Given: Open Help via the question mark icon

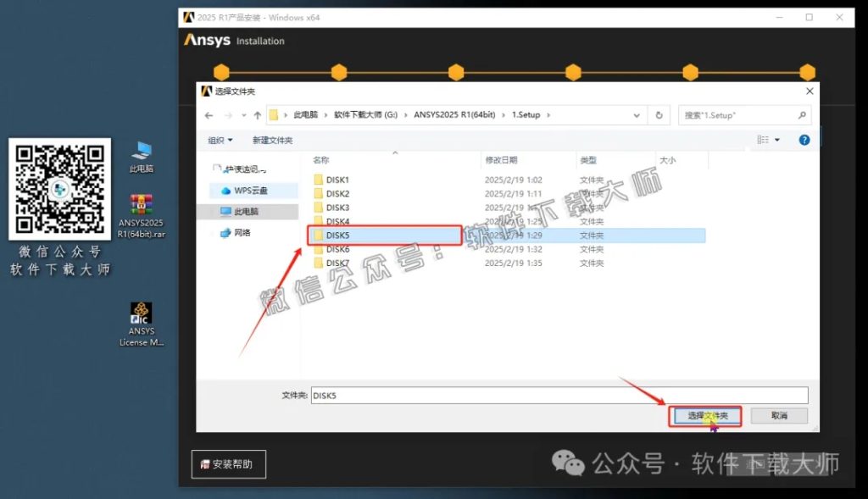Looking at the screenshot, I should [804, 139].
